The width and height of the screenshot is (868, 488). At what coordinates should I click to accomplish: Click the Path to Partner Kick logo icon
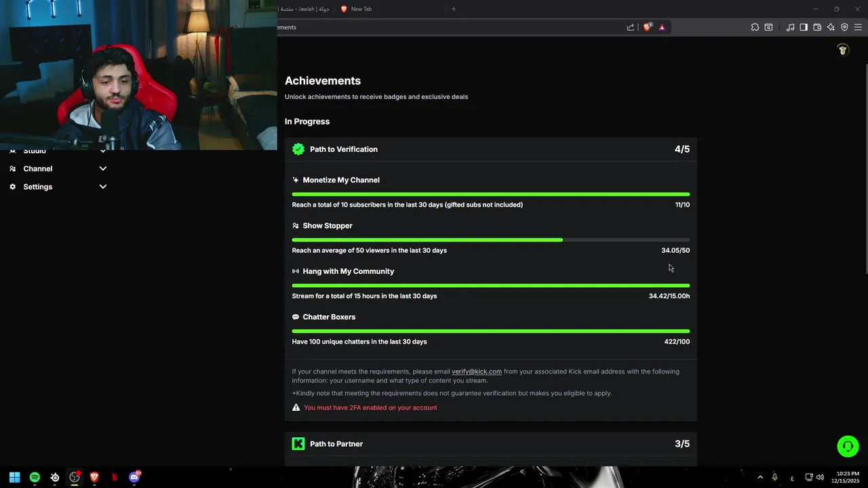coord(298,444)
